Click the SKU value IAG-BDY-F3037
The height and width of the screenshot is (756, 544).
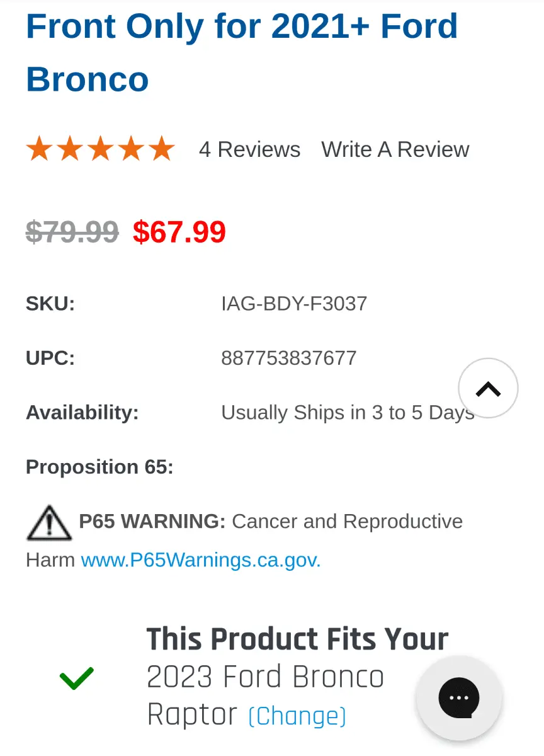[294, 304]
